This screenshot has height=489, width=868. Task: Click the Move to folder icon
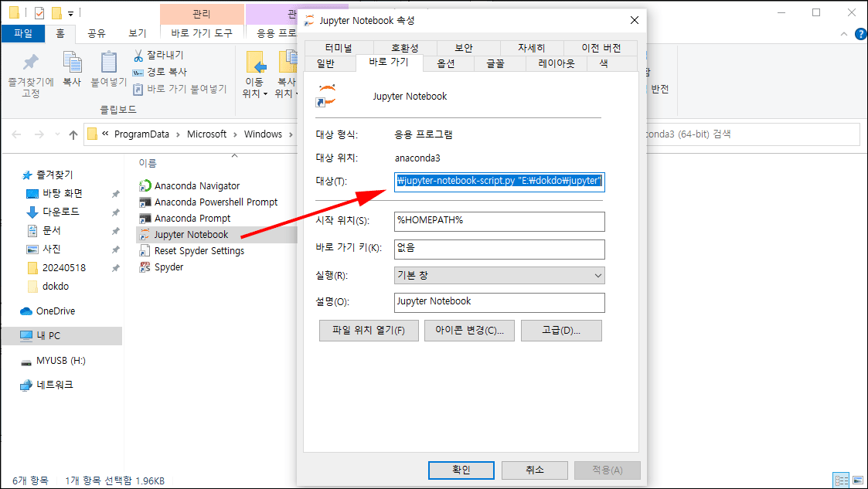255,62
